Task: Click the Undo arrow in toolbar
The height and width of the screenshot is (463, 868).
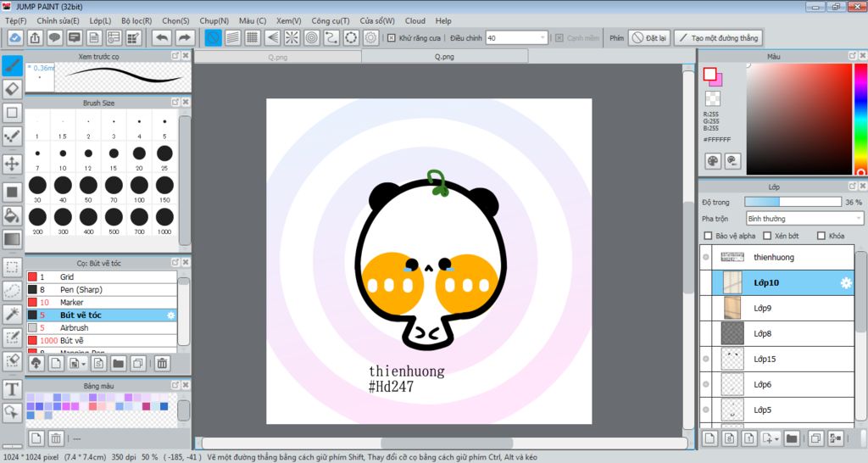Action: pyautogui.click(x=162, y=38)
